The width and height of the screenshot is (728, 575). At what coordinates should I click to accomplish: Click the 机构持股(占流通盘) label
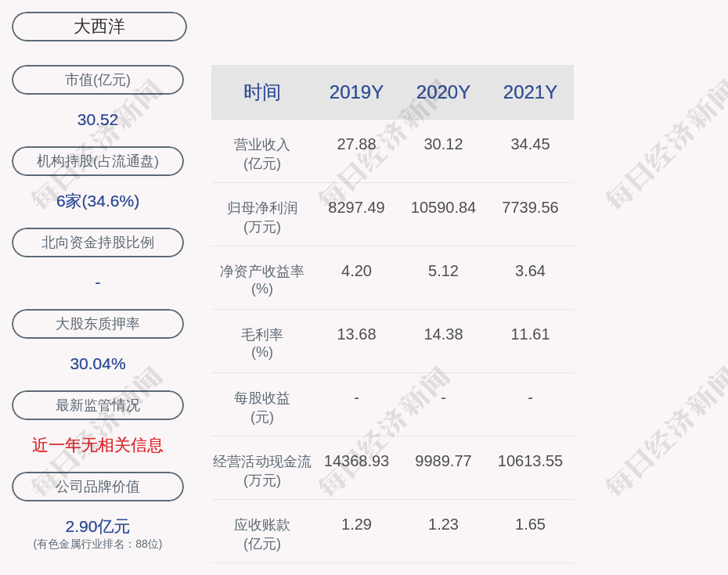[98, 161]
